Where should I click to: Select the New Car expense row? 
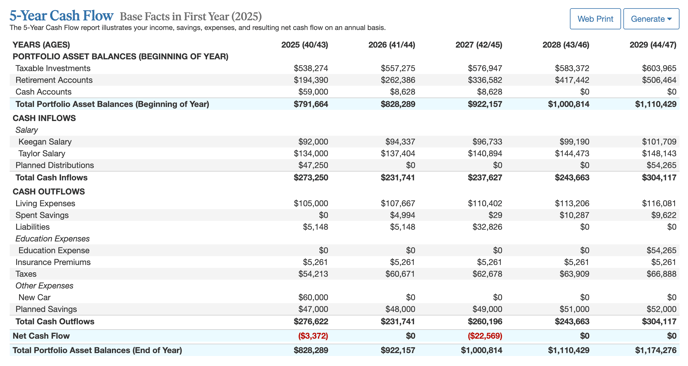[344, 298]
